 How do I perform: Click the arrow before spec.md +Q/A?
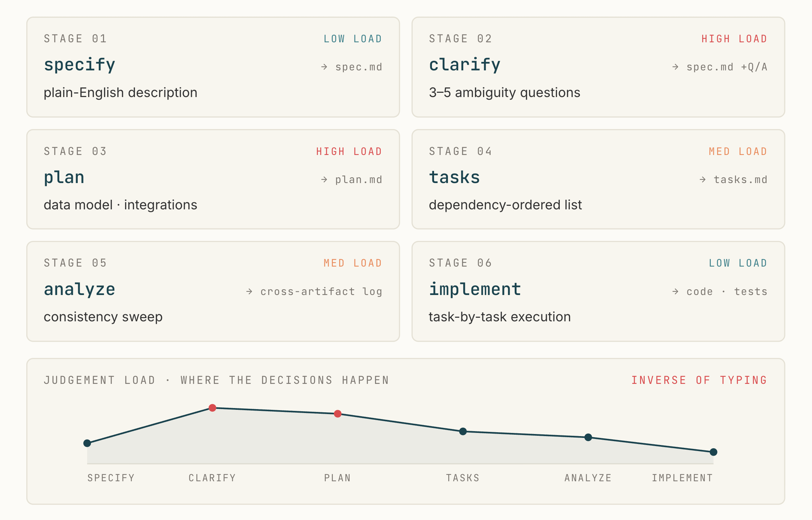(x=675, y=67)
